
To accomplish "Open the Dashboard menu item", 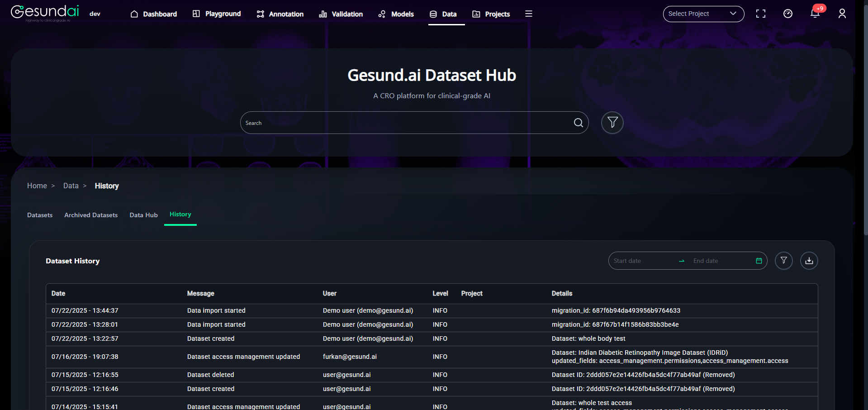I will click(x=154, y=14).
